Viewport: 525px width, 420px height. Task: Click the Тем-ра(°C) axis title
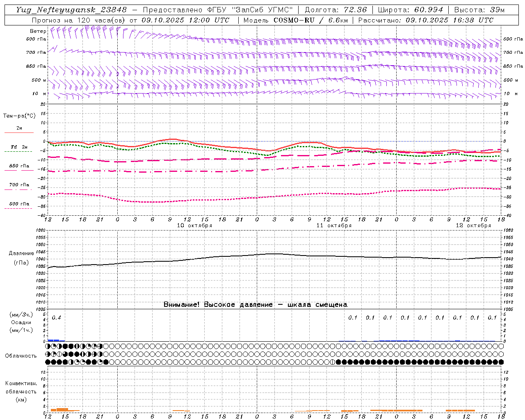pyautogui.click(x=19, y=116)
